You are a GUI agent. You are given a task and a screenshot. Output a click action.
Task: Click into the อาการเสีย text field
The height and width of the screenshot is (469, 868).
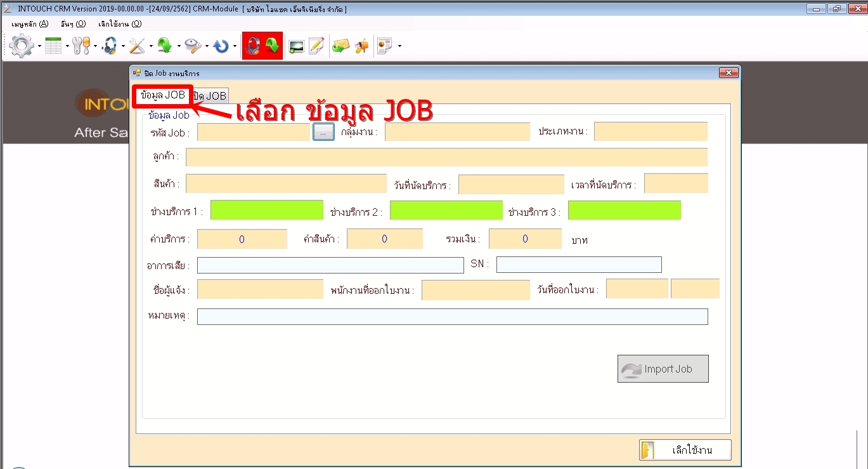[x=330, y=265]
